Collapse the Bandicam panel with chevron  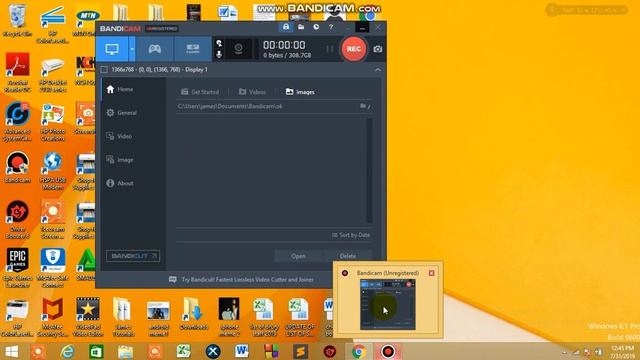coord(378,70)
